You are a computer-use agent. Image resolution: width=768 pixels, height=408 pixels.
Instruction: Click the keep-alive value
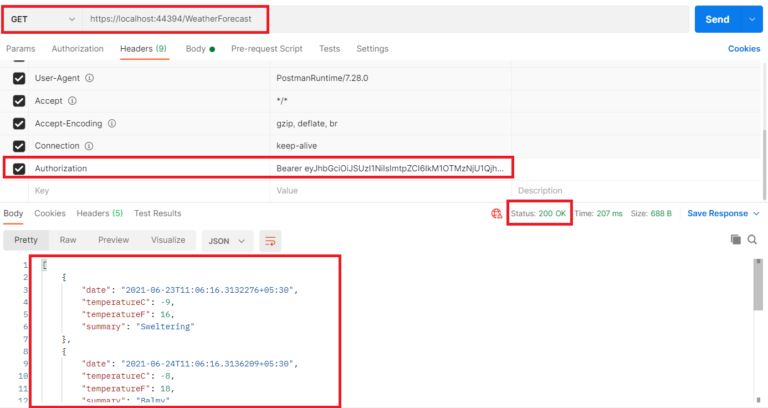click(x=296, y=146)
